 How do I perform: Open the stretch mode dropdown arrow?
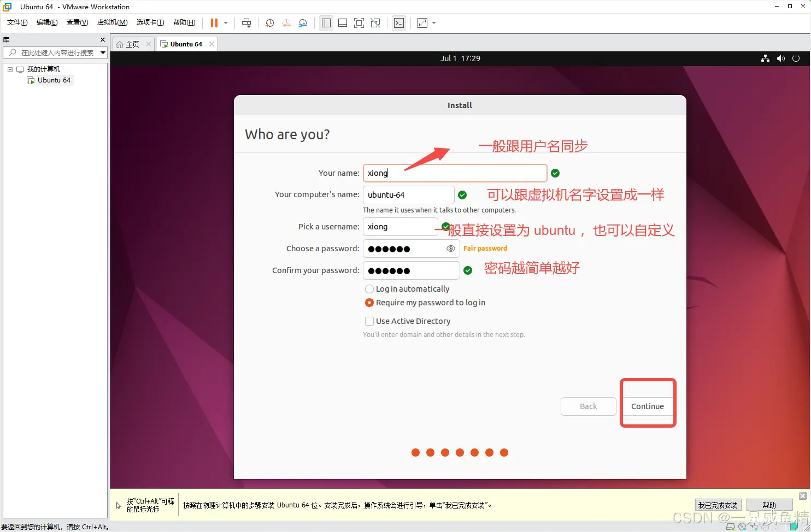click(x=434, y=23)
